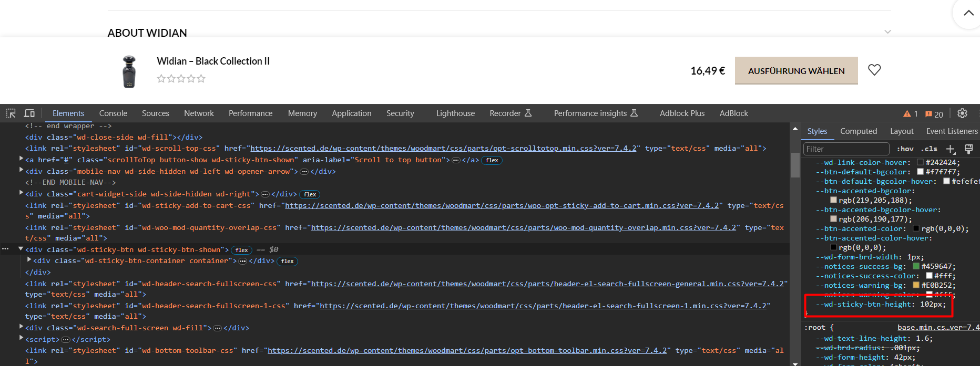Expand the cart-widget-side div node
The image size is (980, 366).
[21, 193]
